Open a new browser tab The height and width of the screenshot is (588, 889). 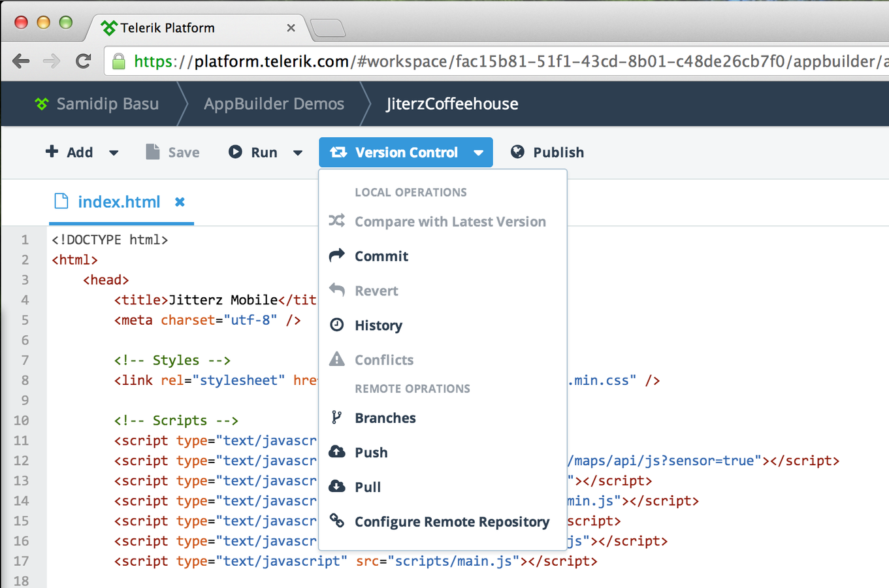(328, 28)
